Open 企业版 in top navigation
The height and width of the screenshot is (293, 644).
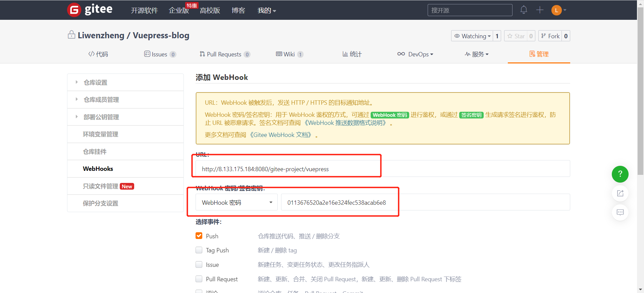179,10
